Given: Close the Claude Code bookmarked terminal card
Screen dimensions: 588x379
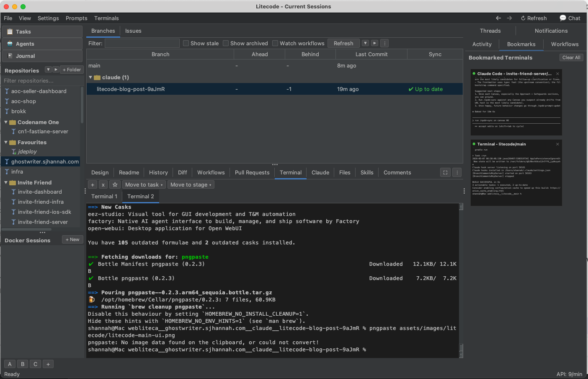Looking at the screenshot, I should pyautogui.click(x=557, y=74).
